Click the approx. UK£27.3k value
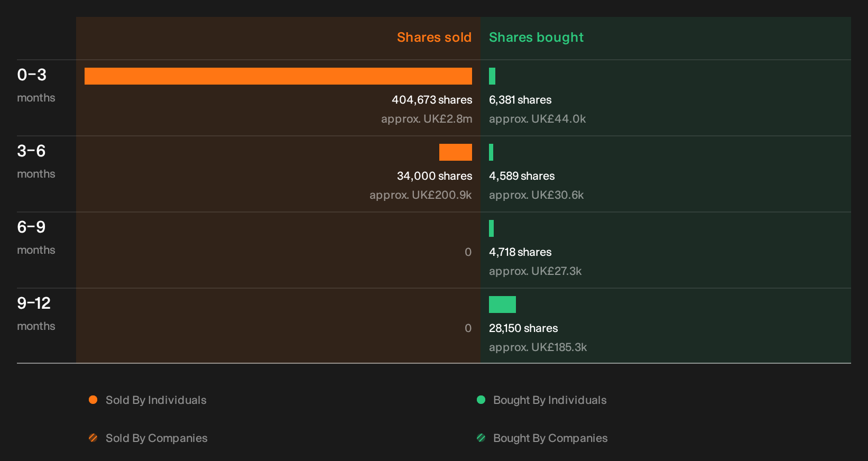This screenshot has width=868, height=461. 535,271
